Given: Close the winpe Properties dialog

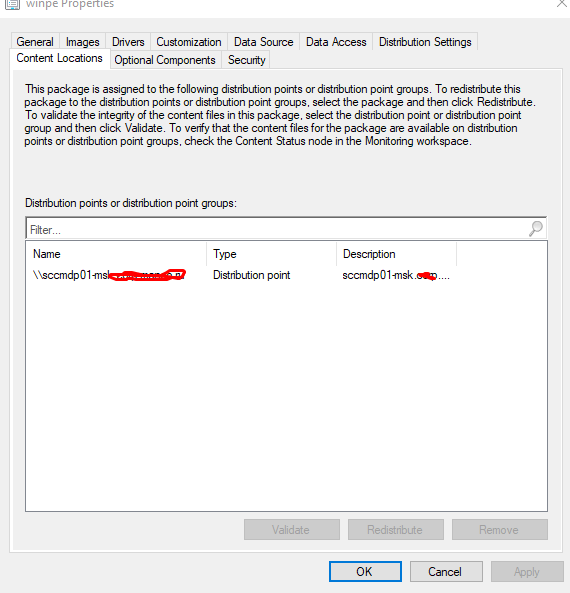Looking at the screenshot, I should (562, 3).
